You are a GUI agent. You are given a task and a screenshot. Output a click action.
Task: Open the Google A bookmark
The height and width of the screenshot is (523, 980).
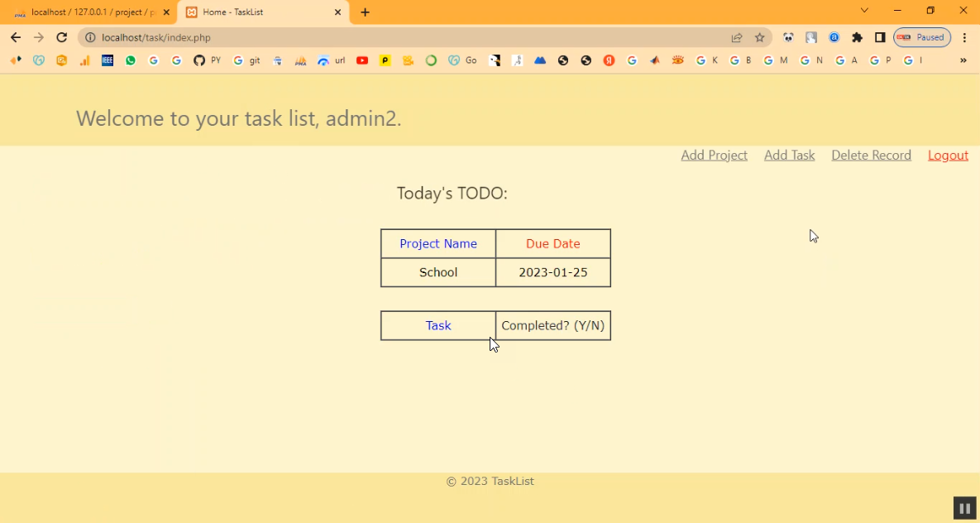click(846, 60)
